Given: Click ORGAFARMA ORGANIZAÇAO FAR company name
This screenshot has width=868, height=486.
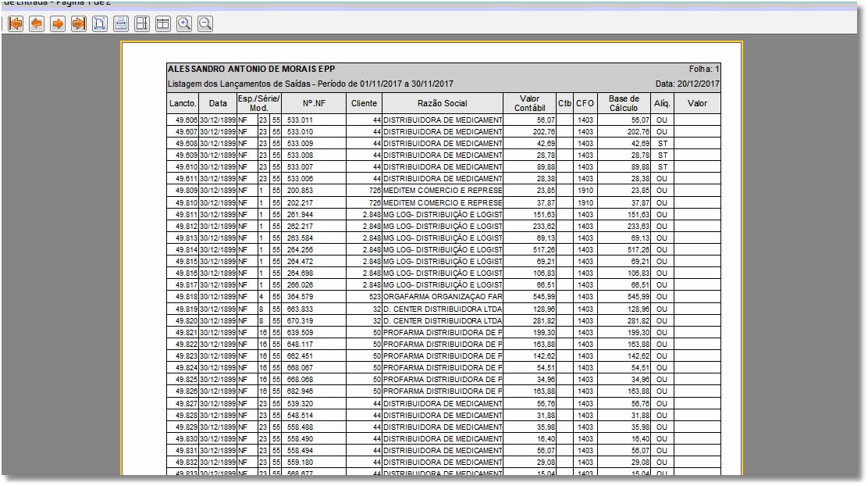Looking at the screenshot, I should (443, 297).
